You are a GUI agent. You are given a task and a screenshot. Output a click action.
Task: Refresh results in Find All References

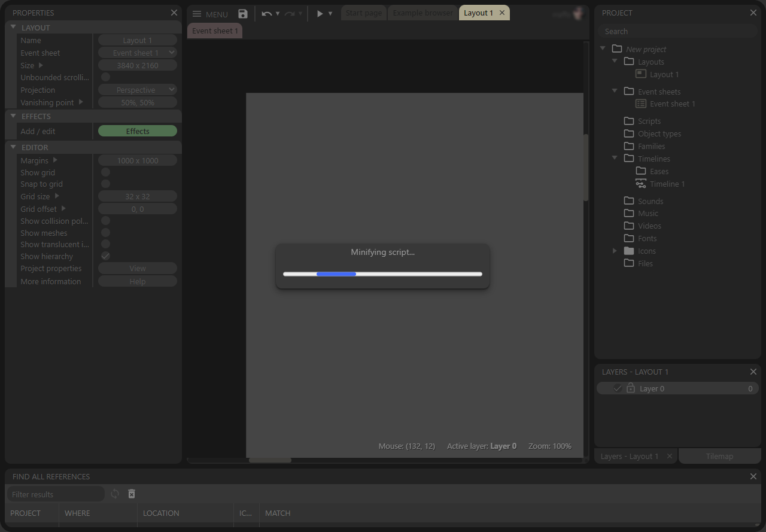(115, 494)
